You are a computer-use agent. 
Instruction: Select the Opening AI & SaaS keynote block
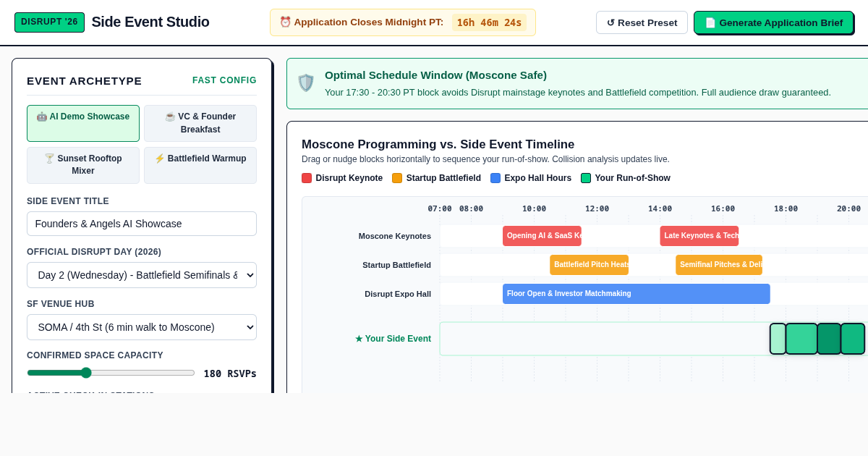click(542, 236)
